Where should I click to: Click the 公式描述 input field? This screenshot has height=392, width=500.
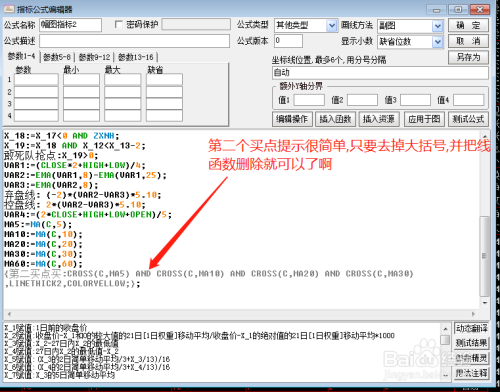tap(134, 41)
